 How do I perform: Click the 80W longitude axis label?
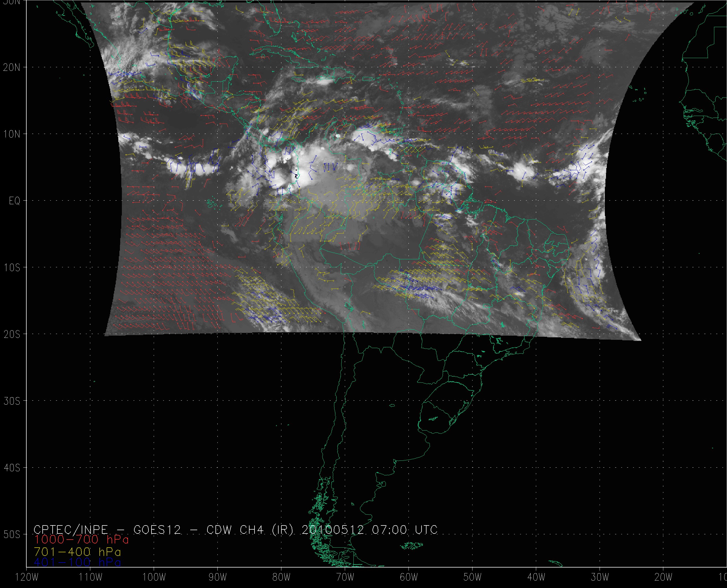(282, 577)
